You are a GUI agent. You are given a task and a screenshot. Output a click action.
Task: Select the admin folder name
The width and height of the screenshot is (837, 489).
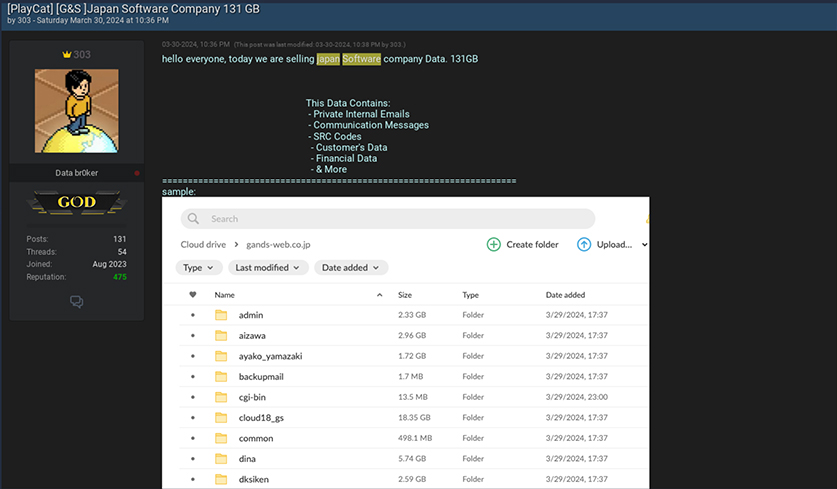click(x=251, y=315)
